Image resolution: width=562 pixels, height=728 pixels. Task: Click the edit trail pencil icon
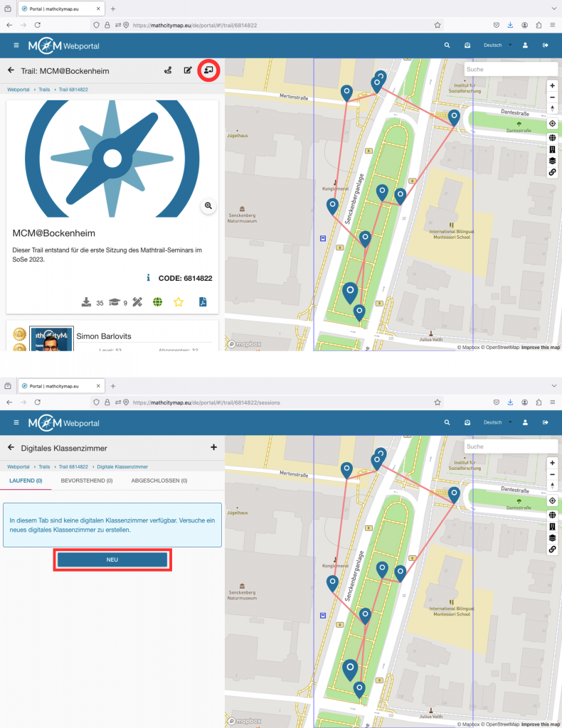[x=188, y=70]
